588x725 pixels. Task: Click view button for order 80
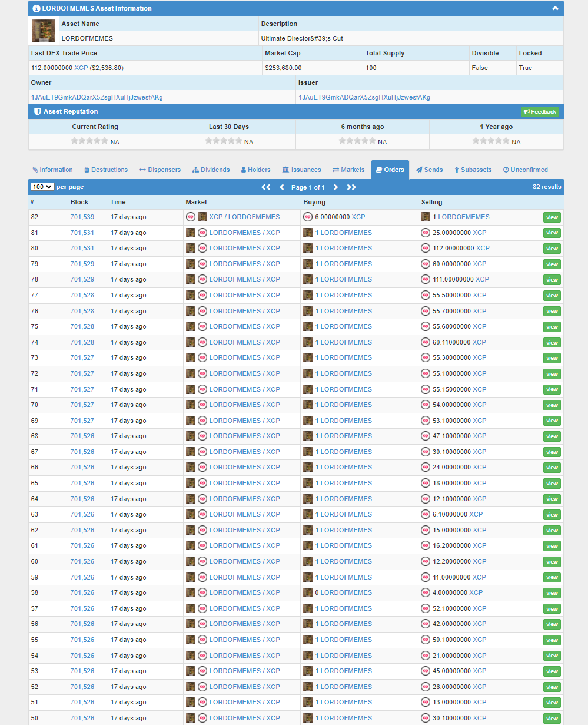pyautogui.click(x=552, y=249)
